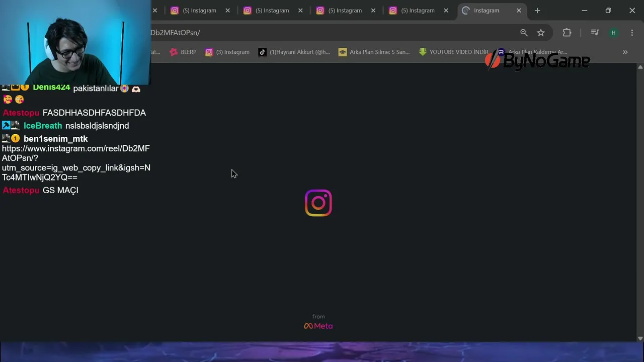
Task: Close the loading Instagram tab
Action: 519,11
